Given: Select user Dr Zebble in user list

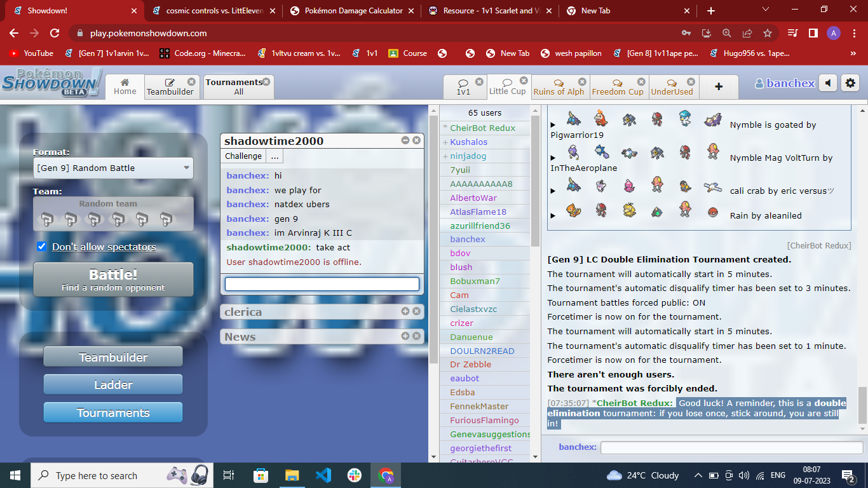Looking at the screenshot, I should click(484, 364).
